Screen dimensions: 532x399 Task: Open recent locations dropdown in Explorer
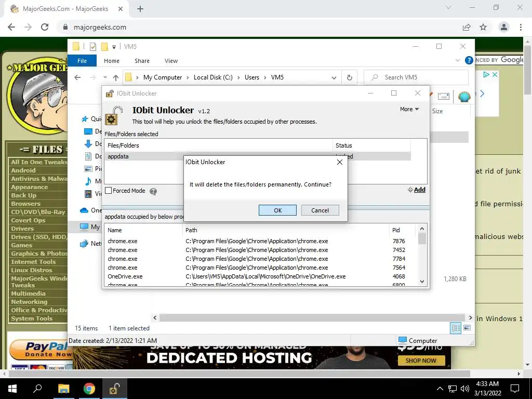tap(105, 77)
